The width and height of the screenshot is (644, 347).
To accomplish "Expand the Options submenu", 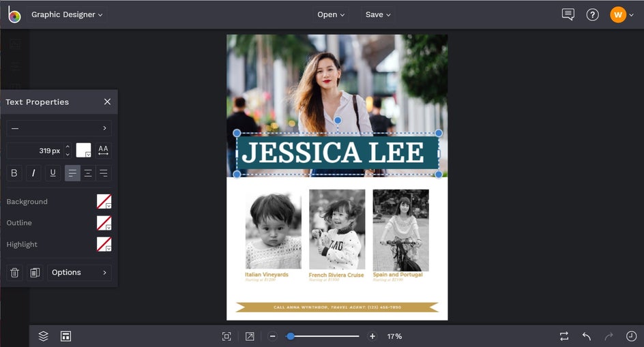I will (x=79, y=272).
